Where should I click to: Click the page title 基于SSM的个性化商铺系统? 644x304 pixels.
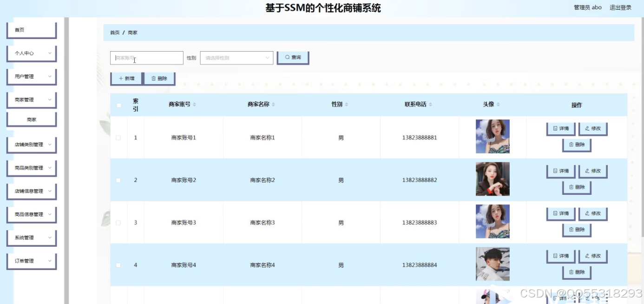click(323, 8)
